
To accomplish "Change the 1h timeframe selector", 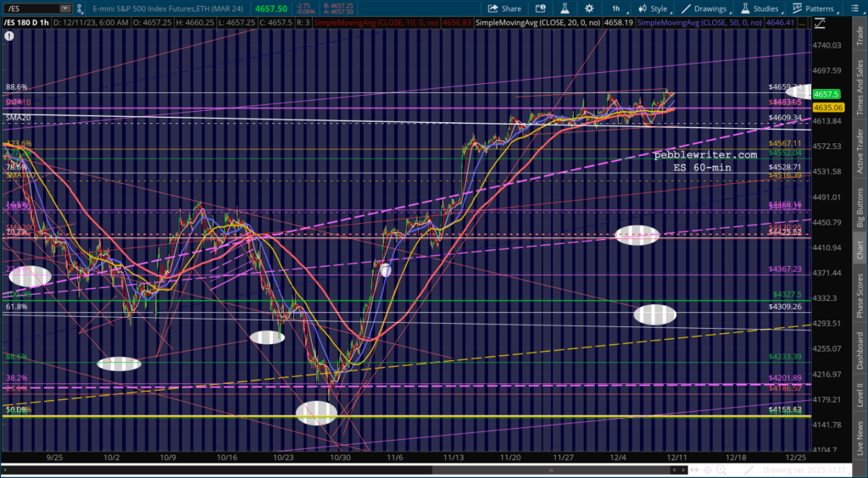I will click(615, 8).
